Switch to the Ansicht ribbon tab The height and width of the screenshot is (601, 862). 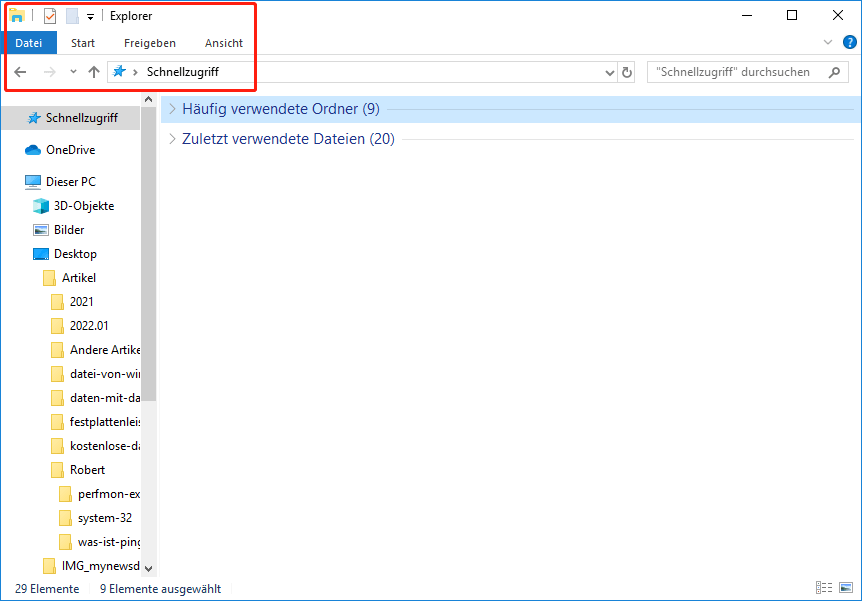coord(223,43)
